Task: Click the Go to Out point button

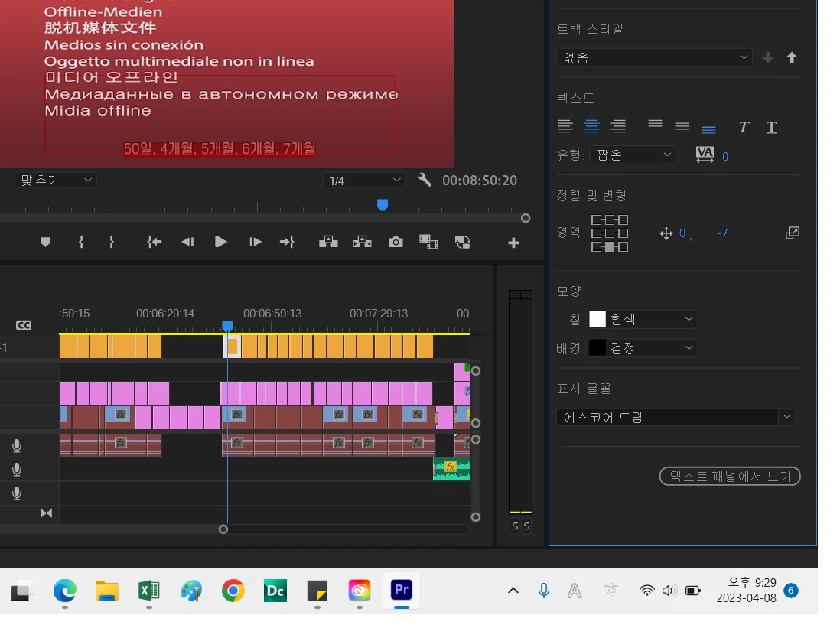Action: tap(287, 242)
